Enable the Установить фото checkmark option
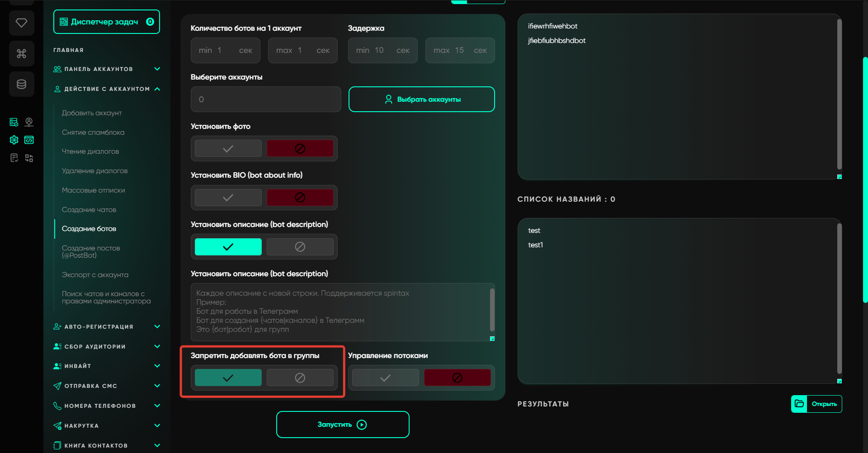 click(x=228, y=148)
